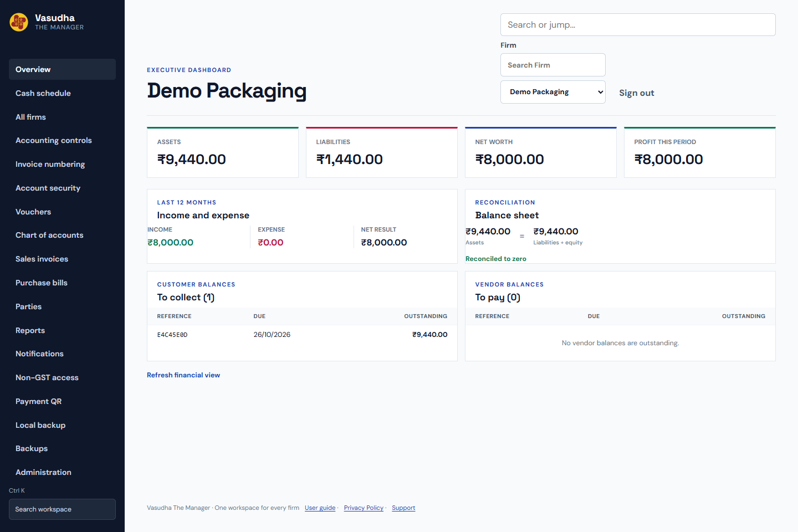Viewport: 798px width, 532px height.
Task: Go to Purchase bills
Action: (x=62, y=283)
